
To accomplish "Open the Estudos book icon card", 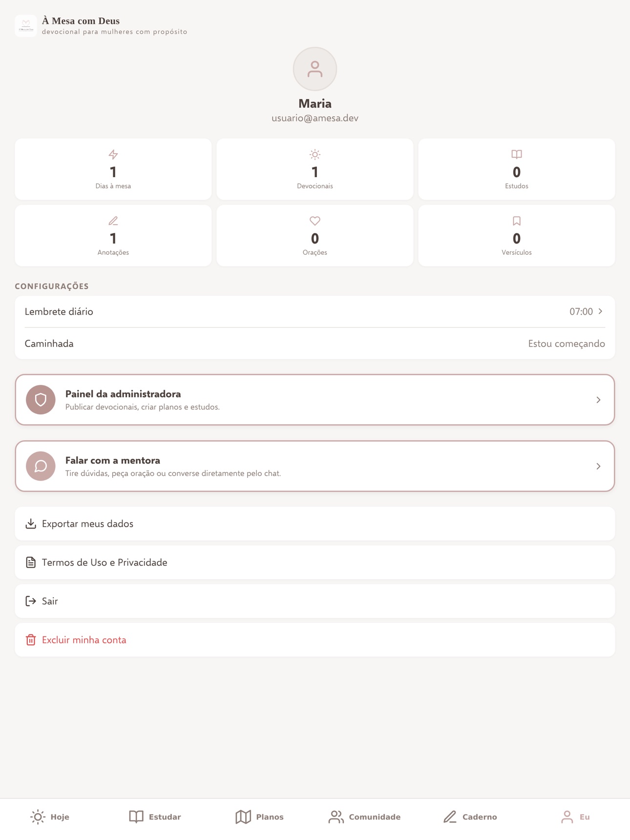I will (516, 169).
